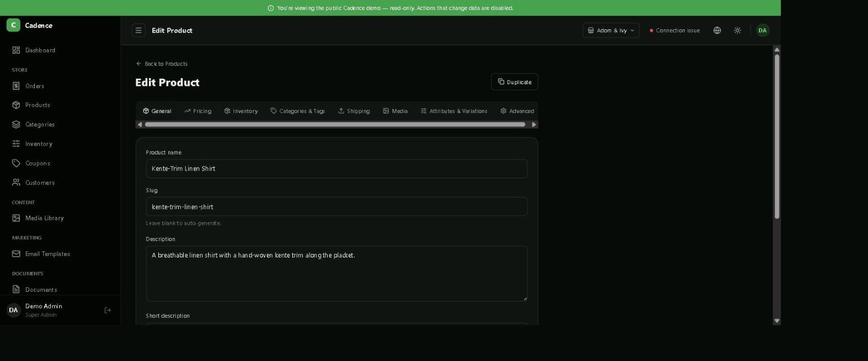
Task: Click the Duplicate button
Action: point(514,82)
